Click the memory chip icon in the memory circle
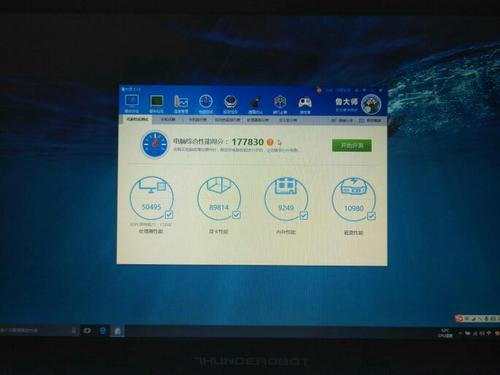This screenshot has height=375, width=500. (286, 186)
